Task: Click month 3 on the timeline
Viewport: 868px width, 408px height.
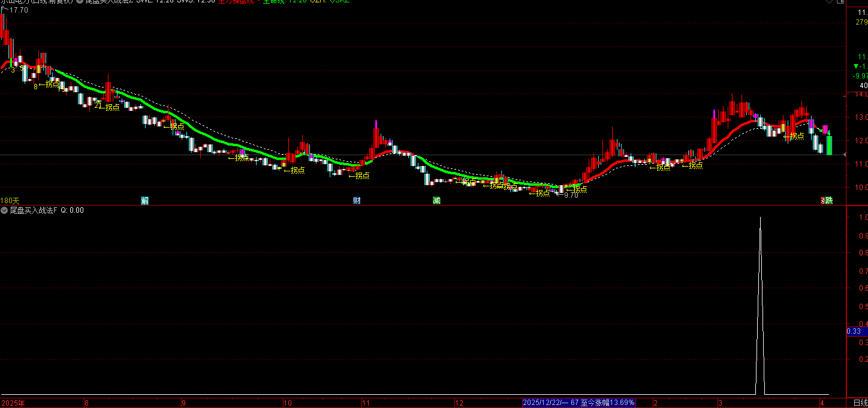Action: 721,403
